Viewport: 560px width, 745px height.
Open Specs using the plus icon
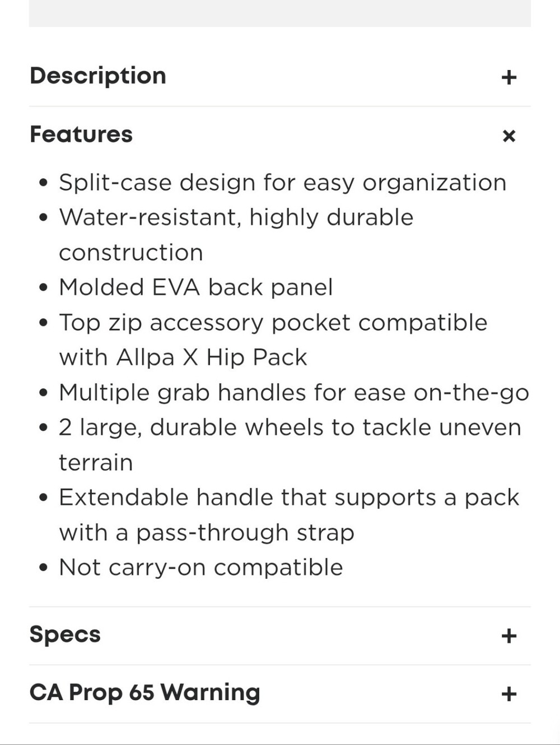pyautogui.click(x=508, y=636)
